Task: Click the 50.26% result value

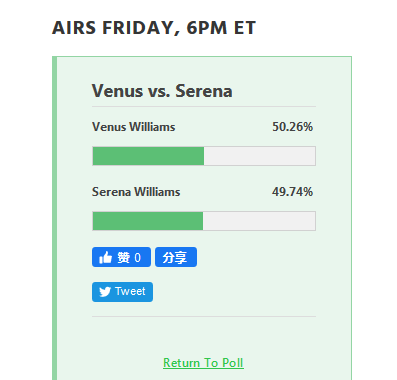Action: (292, 127)
